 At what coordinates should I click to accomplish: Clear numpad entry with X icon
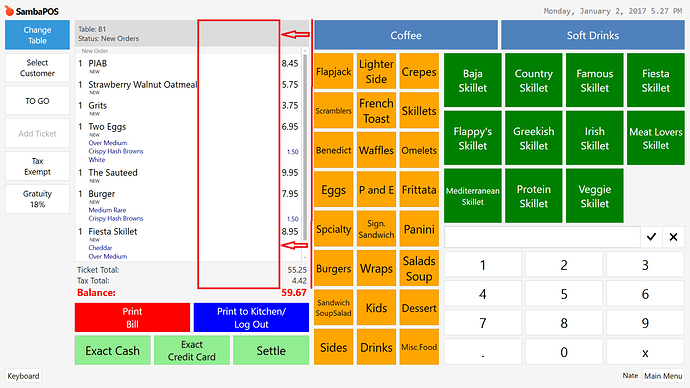click(673, 237)
